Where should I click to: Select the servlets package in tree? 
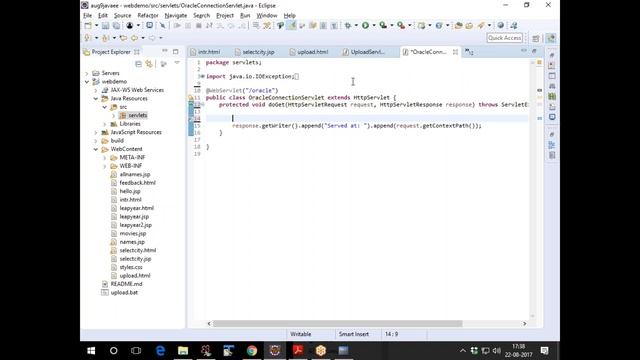coord(138,115)
